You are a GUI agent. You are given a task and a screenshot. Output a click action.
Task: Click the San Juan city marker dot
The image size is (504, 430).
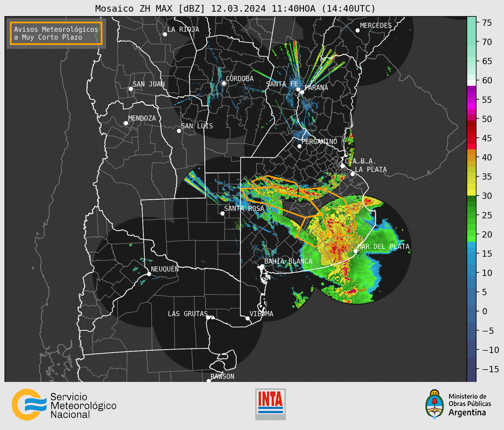pyautogui.click(x=131, y=89)
